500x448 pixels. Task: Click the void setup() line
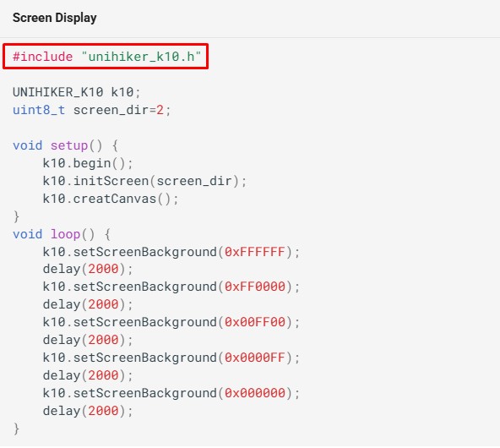tap(65, 146)
